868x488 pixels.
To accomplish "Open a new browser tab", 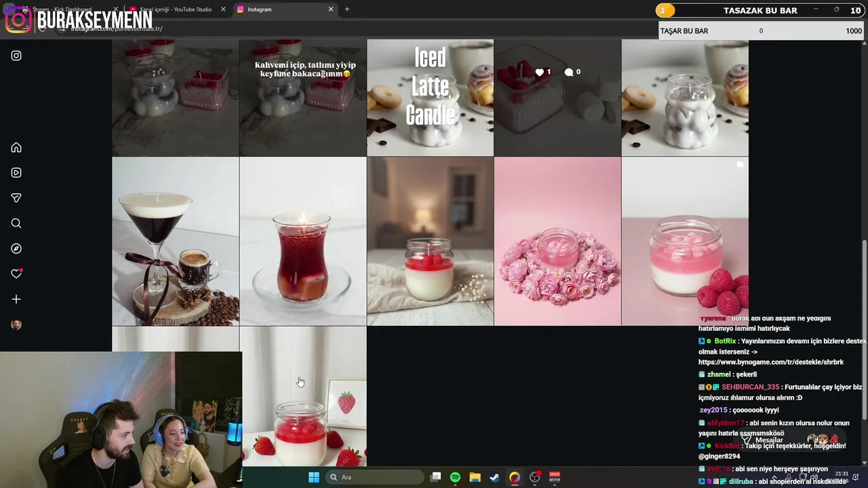I will click(347, 9).
